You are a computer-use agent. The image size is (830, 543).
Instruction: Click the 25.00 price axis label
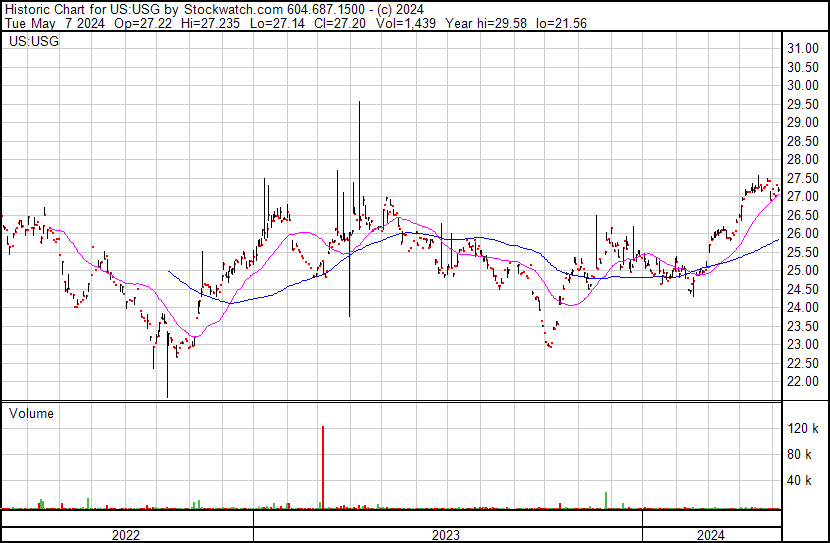pyautogui.click(x=803, y=271)
